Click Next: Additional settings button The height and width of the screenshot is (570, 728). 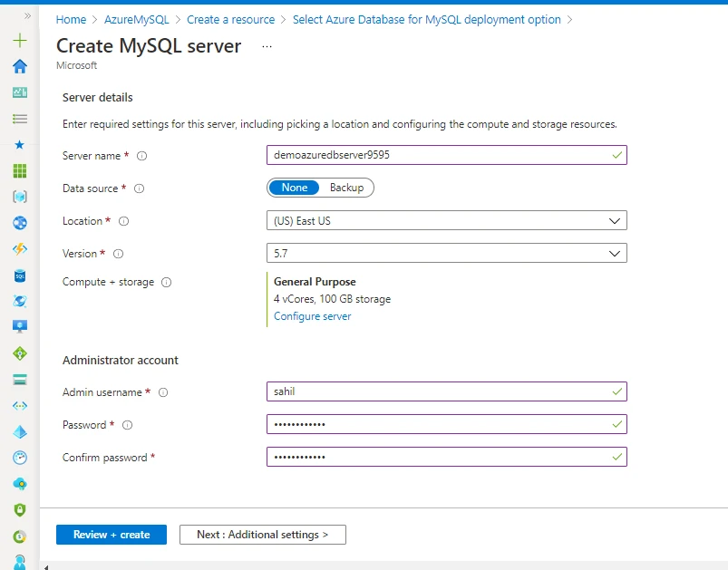point(262,534)
